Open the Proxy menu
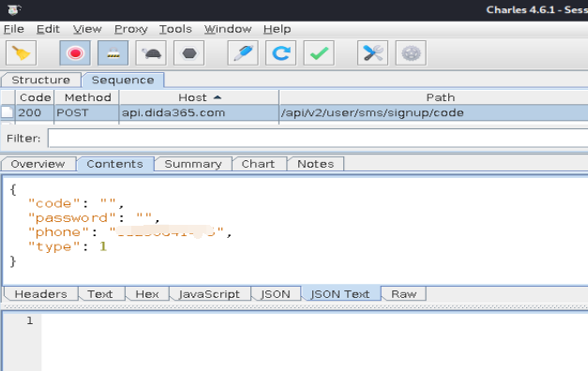The image size is (588, 371). [x=131, y=29]
